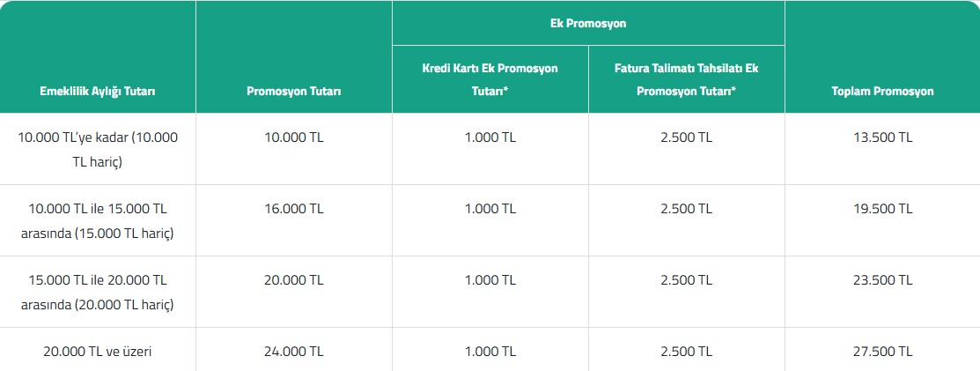Click the 10.000 TL promosyon tutarı cell
Image resolution: width=980 pixels, height=371 pixels.
tap(293, 137)
